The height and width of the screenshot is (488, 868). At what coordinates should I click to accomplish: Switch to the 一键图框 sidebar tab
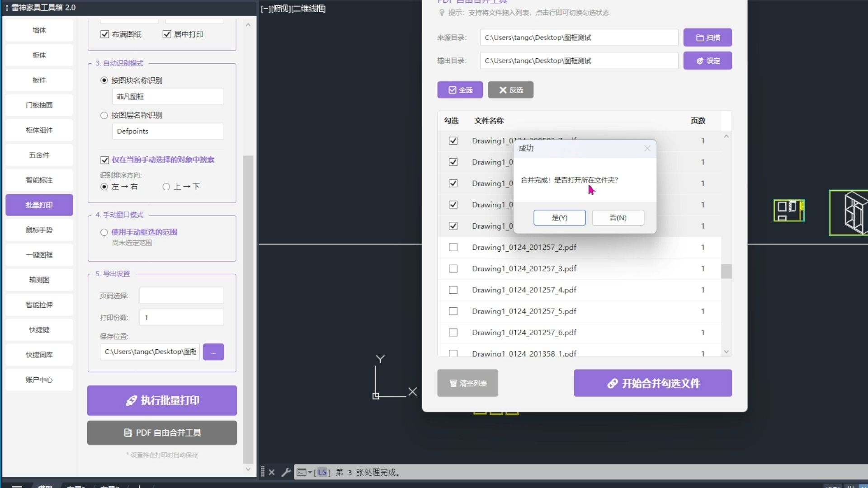coord(39,255)
